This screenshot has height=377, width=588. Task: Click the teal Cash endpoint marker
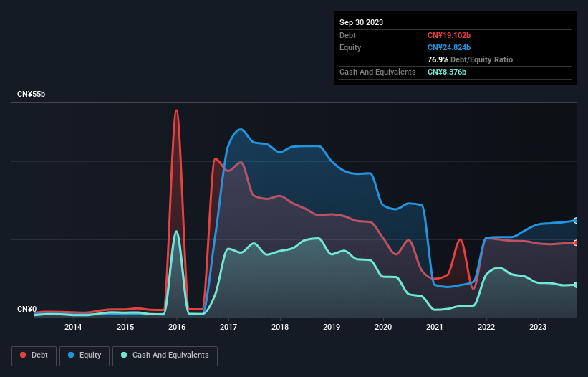(x=576, y=285)
